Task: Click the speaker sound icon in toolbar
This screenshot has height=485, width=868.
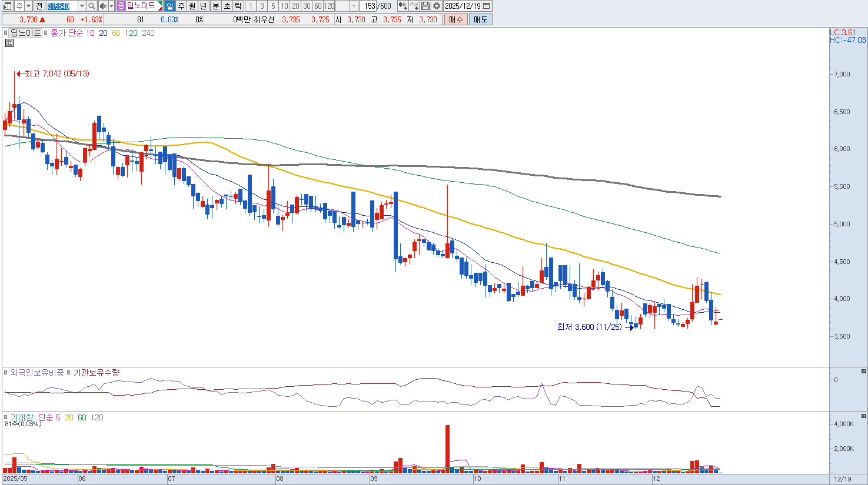Action: [103, 6]
